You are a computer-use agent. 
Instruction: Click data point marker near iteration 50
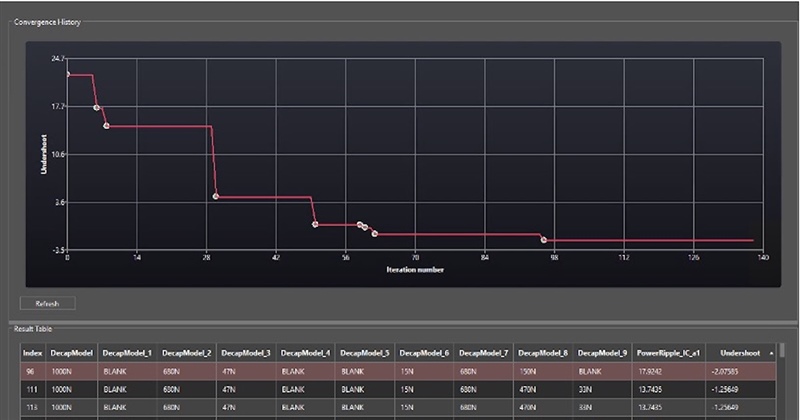coord(315,224)
